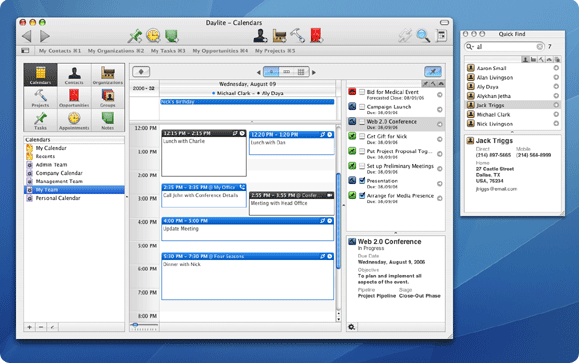The width and height of the screenshot is (580, 364).
Task: Click the Quick Find search field
Action: (x=505, y=47)
